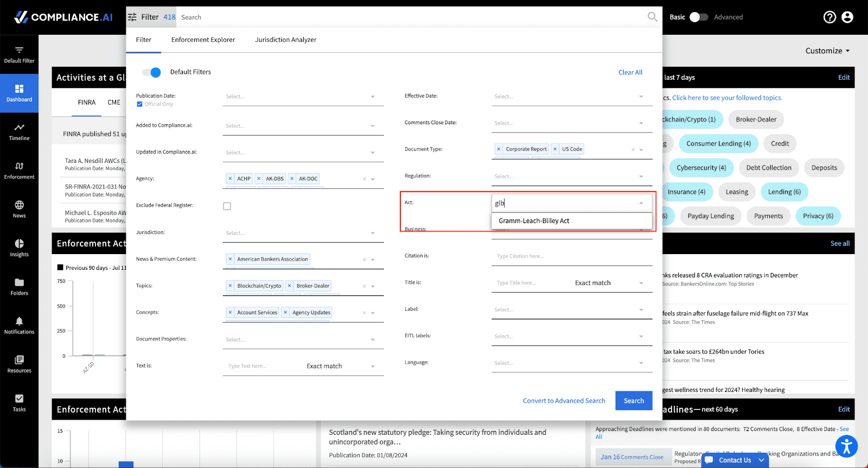Select Gramm-Leach-Bliley Act option
The width and height of the screenshot is (868, 468).
pyautogui.click(x=572, y=221)
